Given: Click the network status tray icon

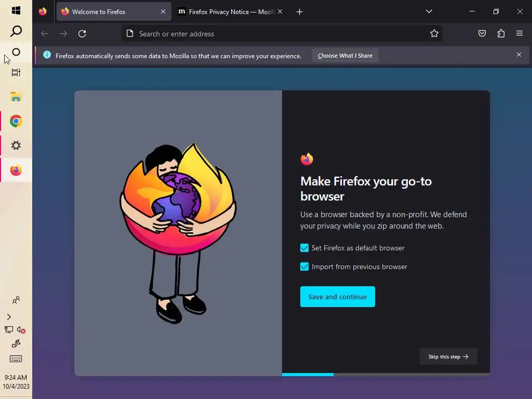Looking at the screenshot, I should tap(9, 329).
